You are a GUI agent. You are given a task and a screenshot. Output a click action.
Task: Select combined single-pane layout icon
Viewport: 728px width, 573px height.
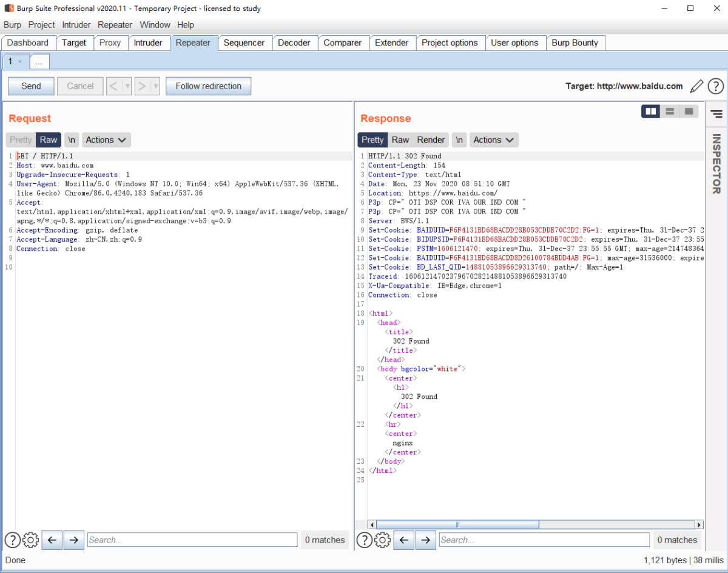689,111
